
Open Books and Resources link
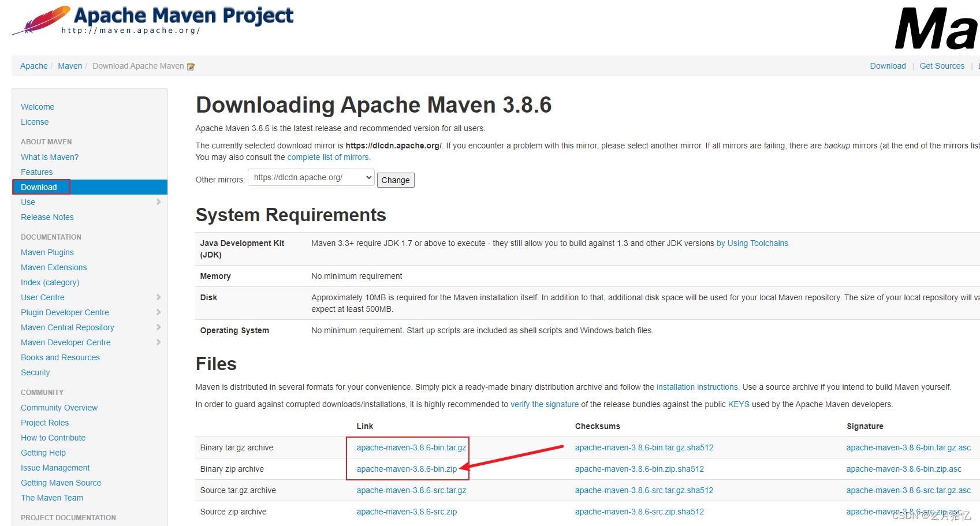coord(60,357)
